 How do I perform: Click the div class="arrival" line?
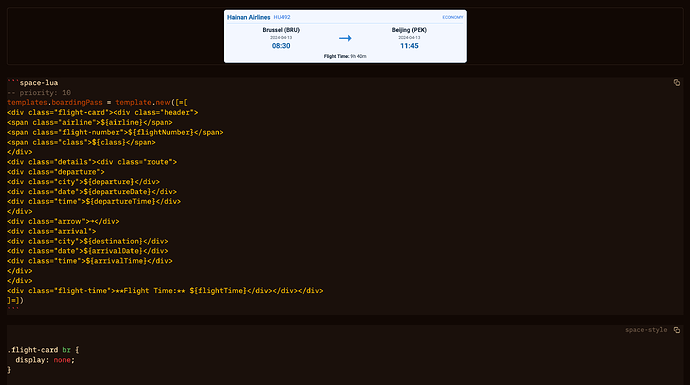51,231
